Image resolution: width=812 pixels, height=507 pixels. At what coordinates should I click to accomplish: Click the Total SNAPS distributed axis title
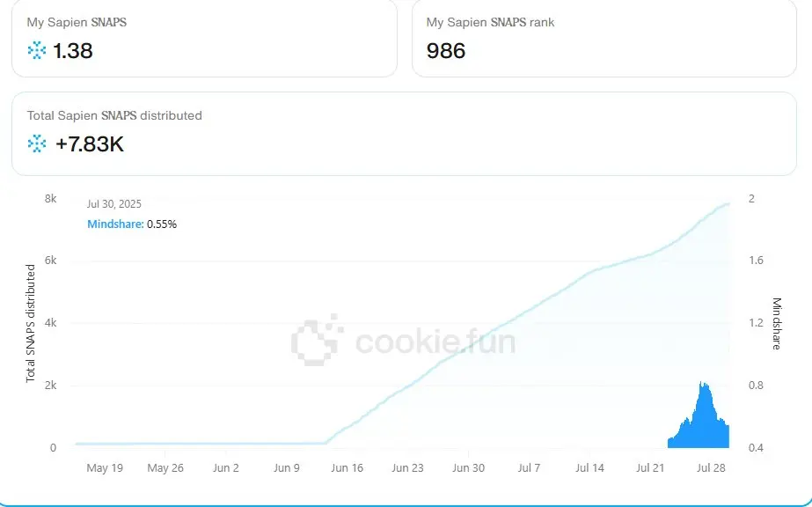[31, 323]
